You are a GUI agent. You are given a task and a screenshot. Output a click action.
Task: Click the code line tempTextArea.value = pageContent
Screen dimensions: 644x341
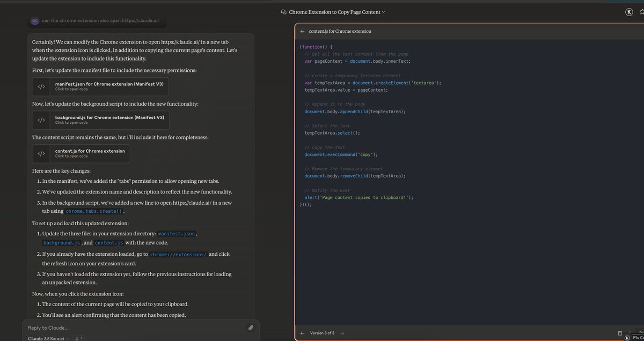(x=346, y=90)
